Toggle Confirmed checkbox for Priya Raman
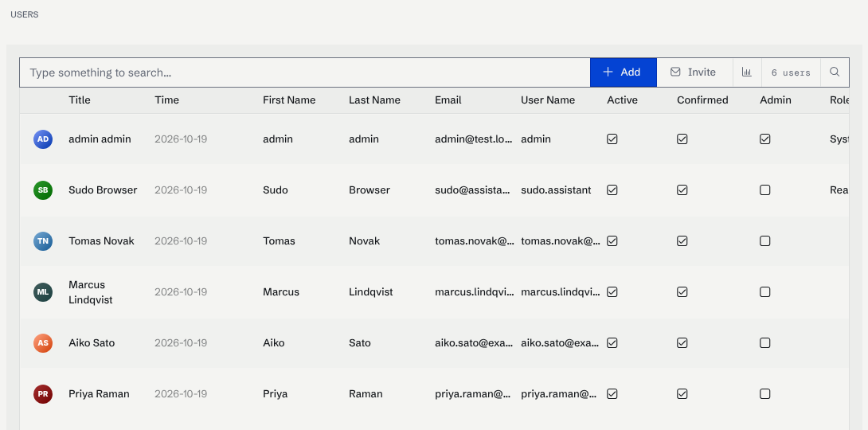Viewport: 868px width, 430px height. [x=682, y=394]
